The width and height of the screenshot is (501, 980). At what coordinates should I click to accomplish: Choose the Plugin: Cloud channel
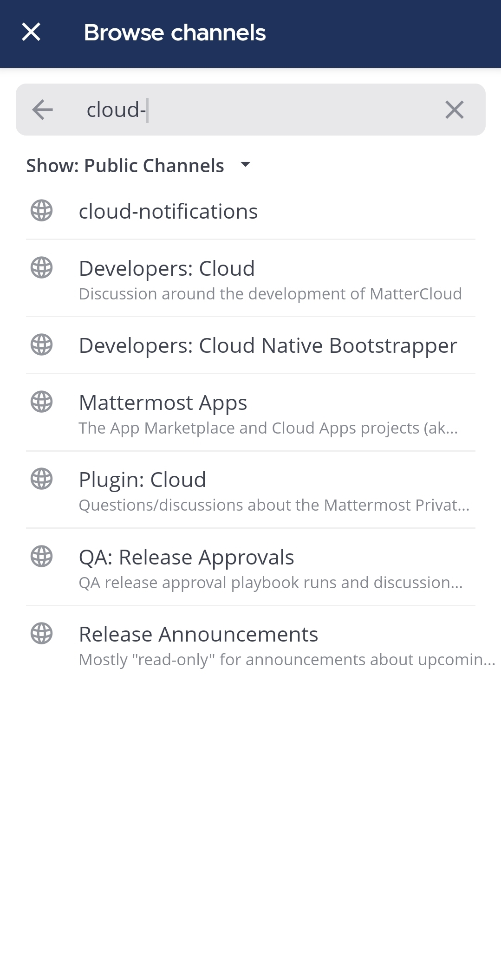point(142,480)
